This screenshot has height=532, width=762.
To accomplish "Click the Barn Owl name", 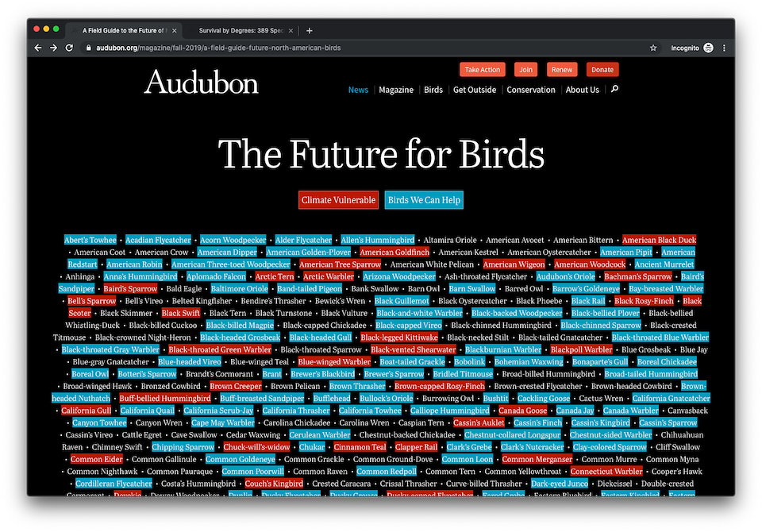I will point(424,288).
